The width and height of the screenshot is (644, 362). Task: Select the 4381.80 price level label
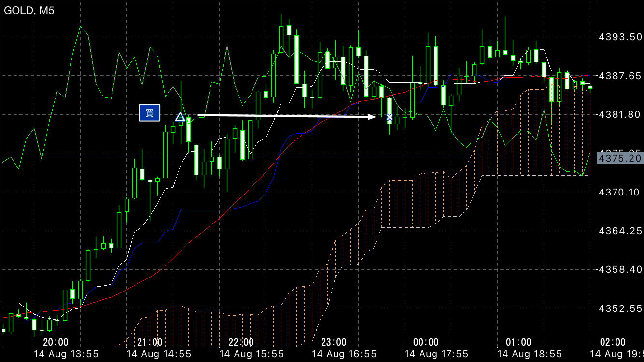620,114
